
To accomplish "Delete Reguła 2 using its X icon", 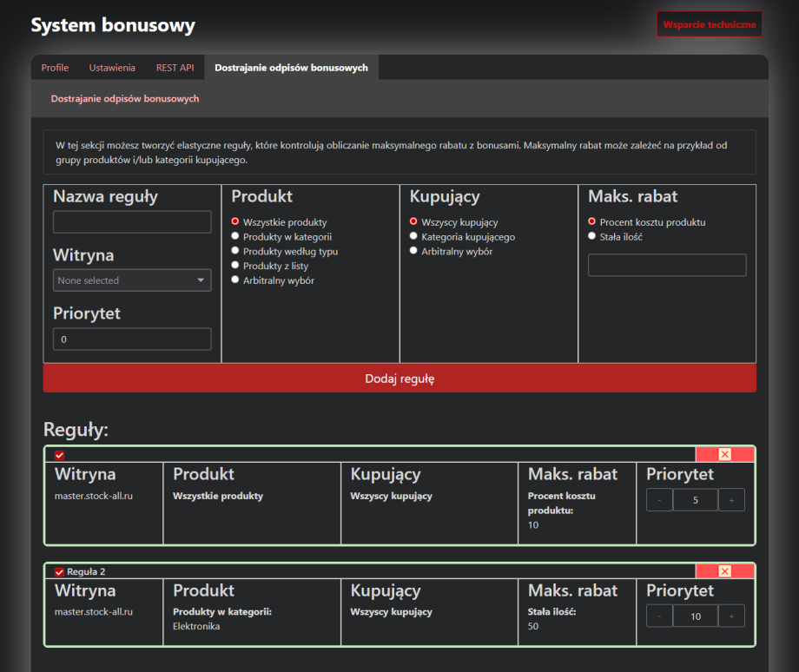I will (x=724, y=570).
